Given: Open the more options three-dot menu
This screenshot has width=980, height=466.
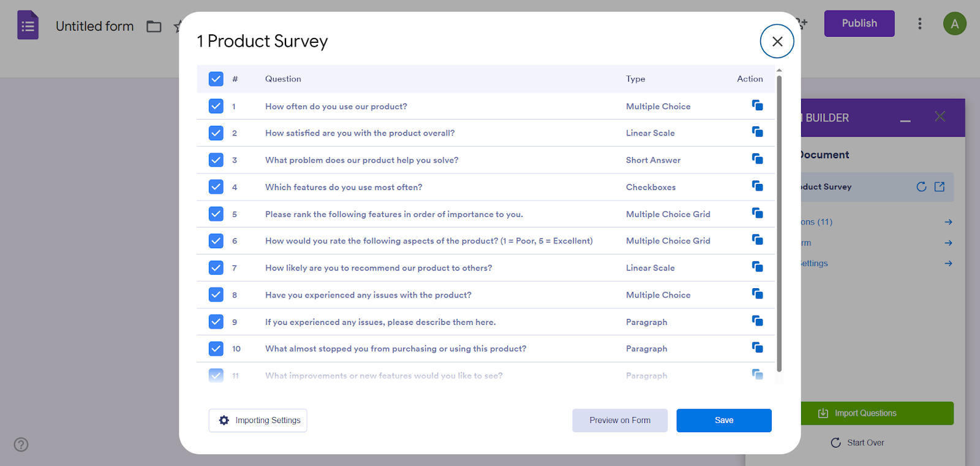Looking at the screenshot, I should (x=919, y=23).
